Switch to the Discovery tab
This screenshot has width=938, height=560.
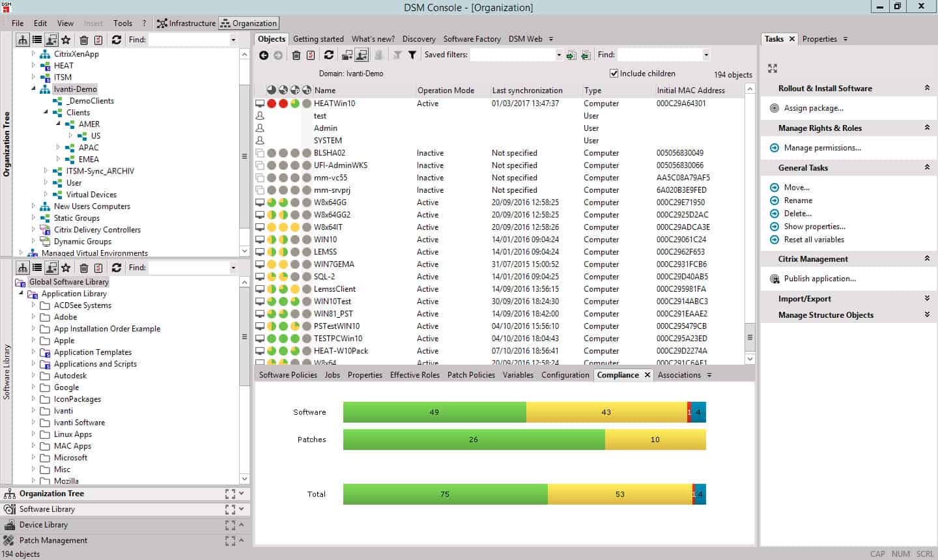[419, 39]
